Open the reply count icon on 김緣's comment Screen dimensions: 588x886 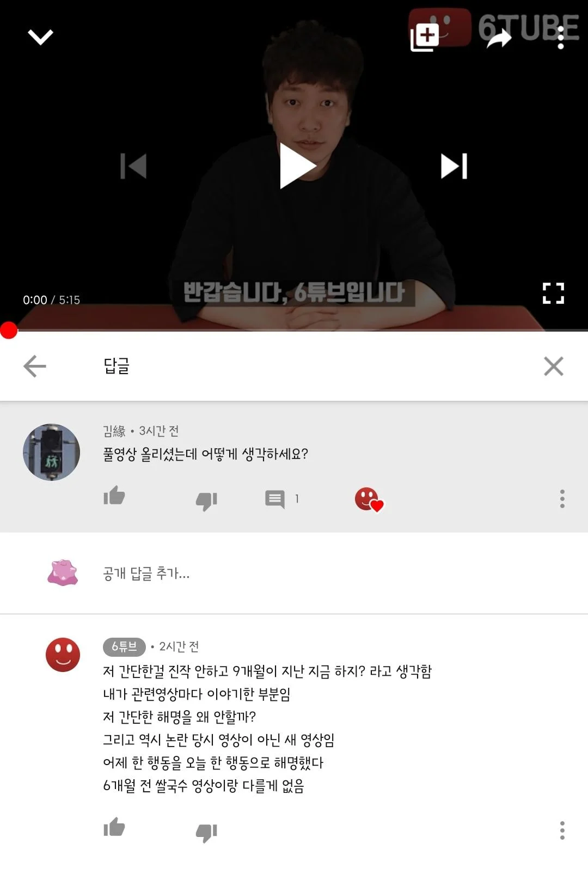click(x=275, y=499)
